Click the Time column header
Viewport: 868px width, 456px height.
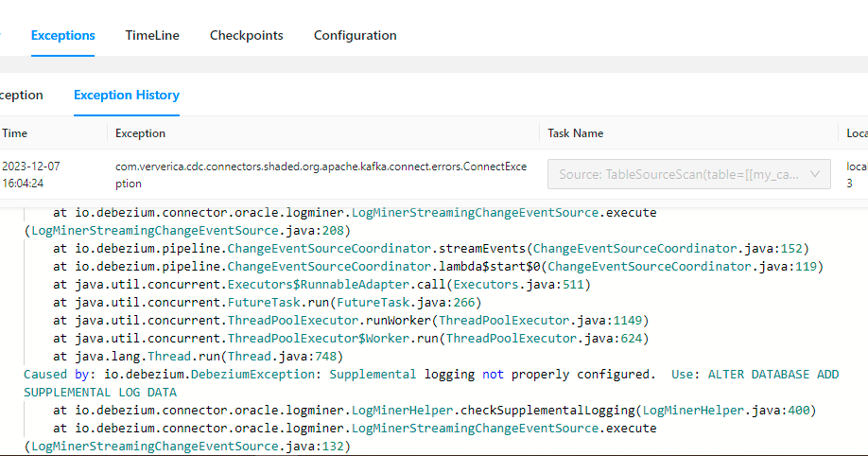(14, 133)
